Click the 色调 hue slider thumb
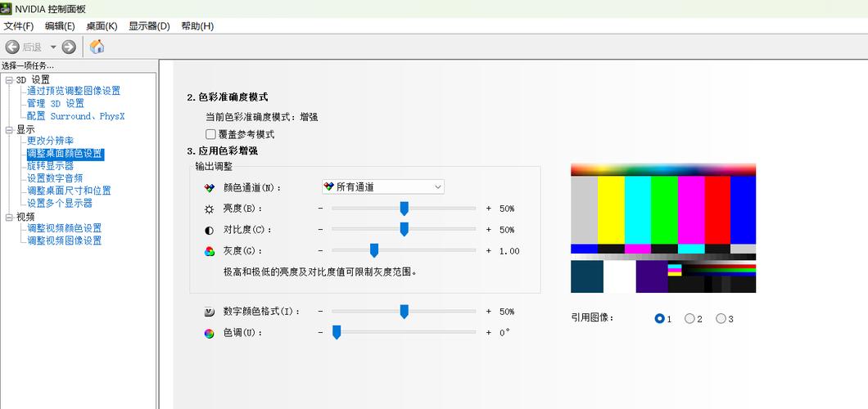 (x=336, y=332)
